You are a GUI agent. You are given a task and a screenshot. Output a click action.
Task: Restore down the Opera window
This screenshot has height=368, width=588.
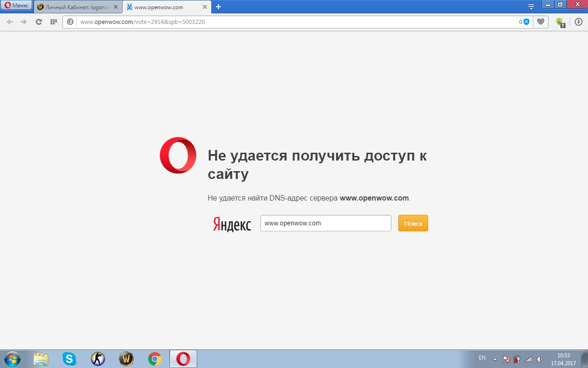(x=560, y=4)
